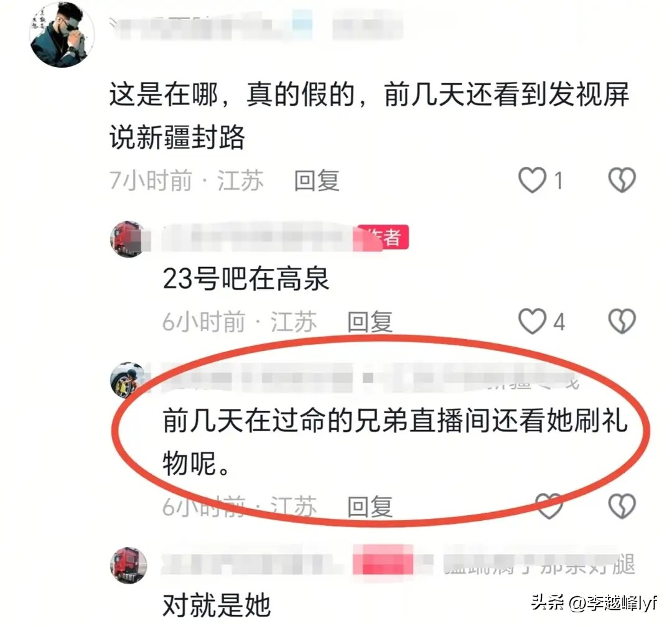Dislike the 23号吧在高泉 reply
The image size is (672, 626).
coord(622,321)
